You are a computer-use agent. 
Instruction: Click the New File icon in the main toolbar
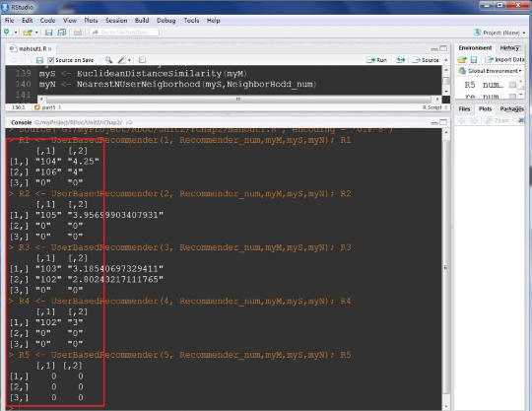[x=7, y=32]
